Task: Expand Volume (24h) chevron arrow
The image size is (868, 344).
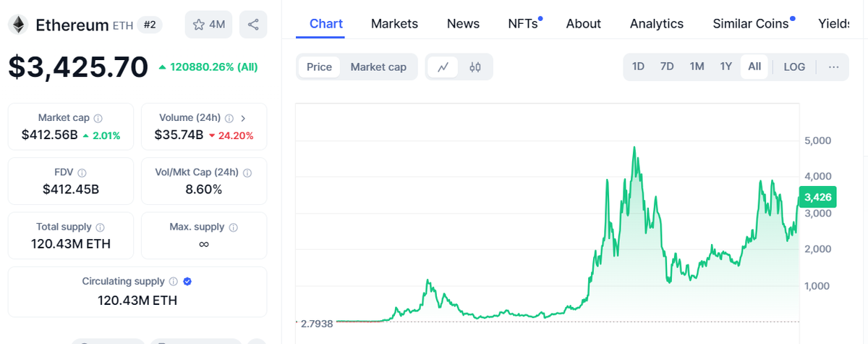Action: point(243,118)
